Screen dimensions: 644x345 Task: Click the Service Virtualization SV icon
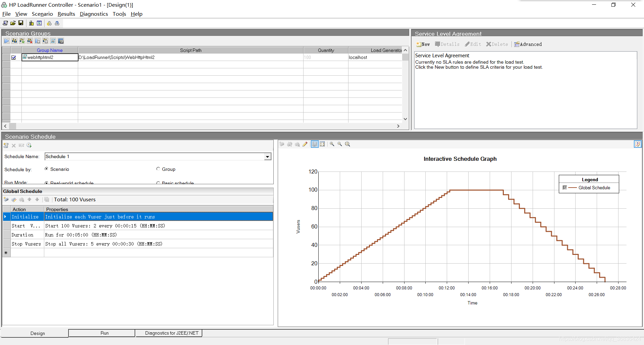[x=61, y=41]
